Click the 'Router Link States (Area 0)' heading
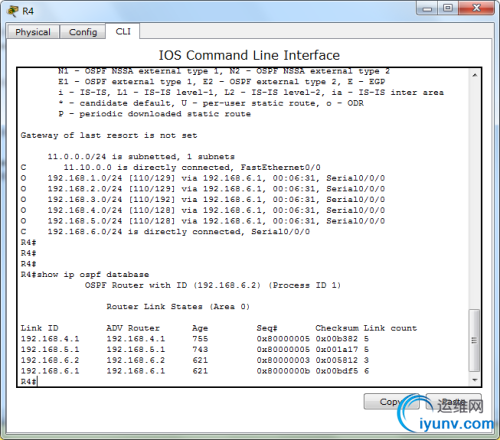 pos(178,307)
